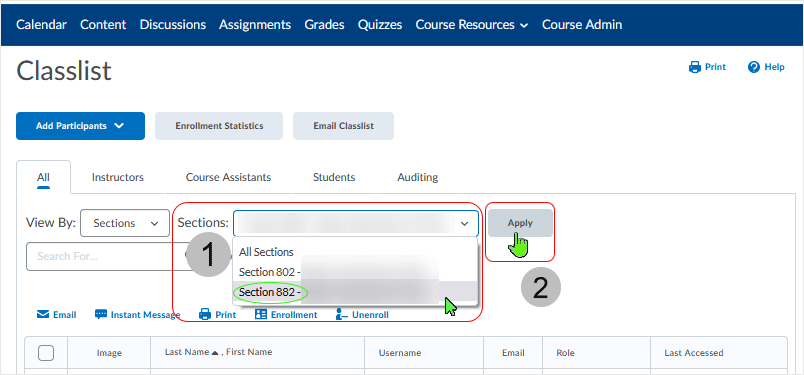Screen dimensions: 804x375
Task: Switch to the Instructors tab
Action: [x=118, y=177]
